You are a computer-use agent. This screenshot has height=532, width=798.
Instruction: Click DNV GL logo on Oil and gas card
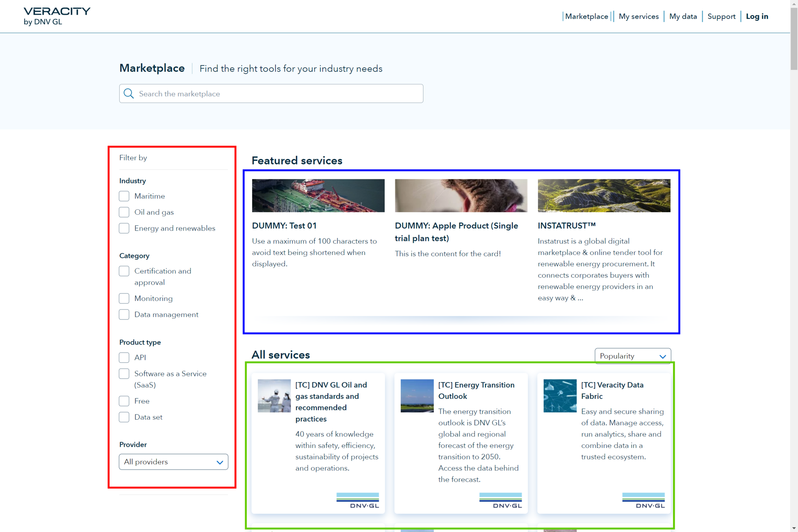click(357, 500)
